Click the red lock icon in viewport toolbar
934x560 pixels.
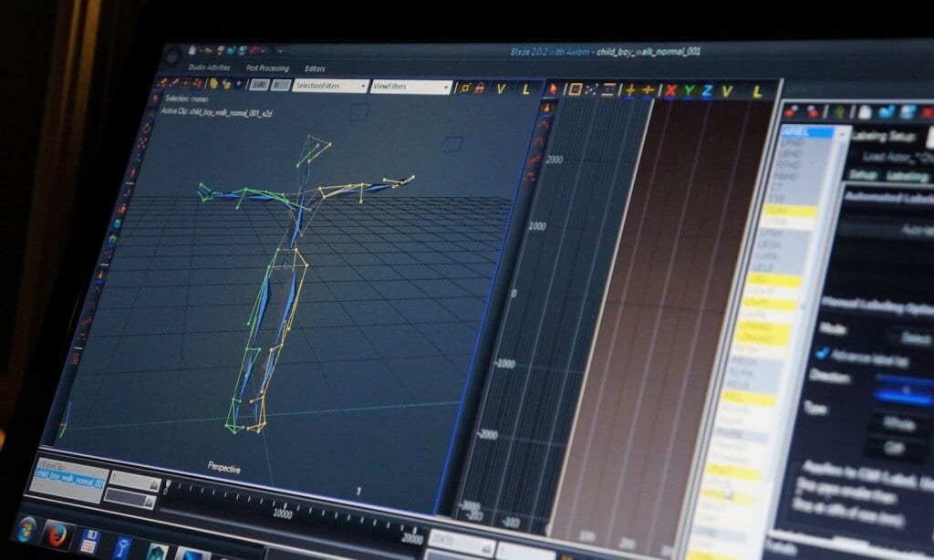(x=480, y=88)
